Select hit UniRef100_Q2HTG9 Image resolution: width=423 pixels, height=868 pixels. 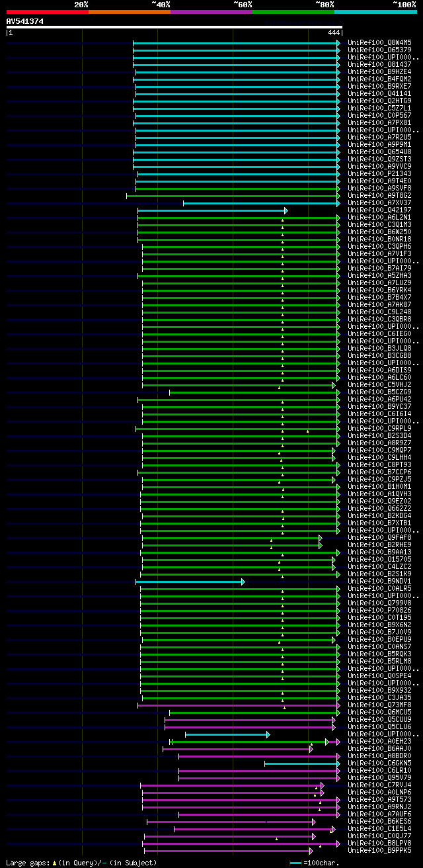380,101
